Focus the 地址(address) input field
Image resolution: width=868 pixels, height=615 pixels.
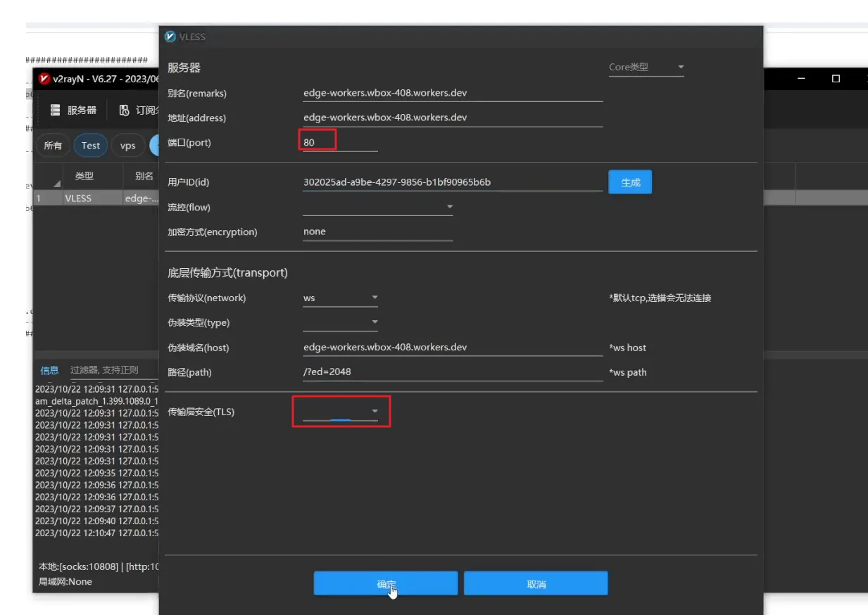click(x=453, y=118)
